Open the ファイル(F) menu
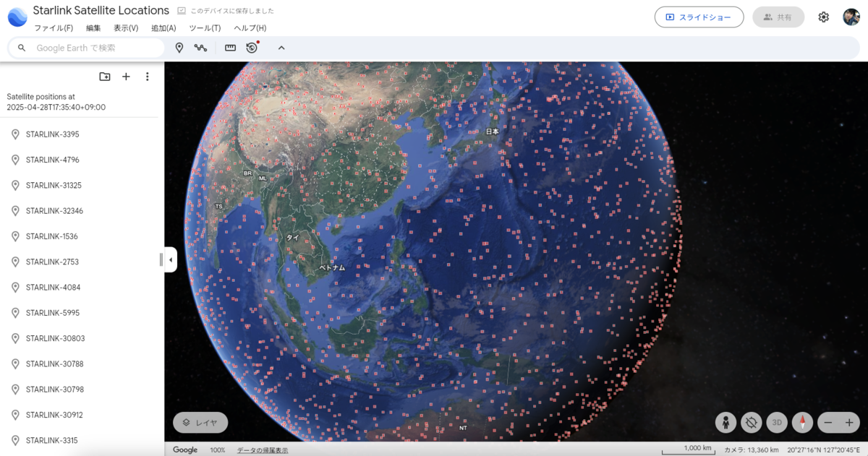868x456 pixels. pyautogui.click(x=54, y=28)
